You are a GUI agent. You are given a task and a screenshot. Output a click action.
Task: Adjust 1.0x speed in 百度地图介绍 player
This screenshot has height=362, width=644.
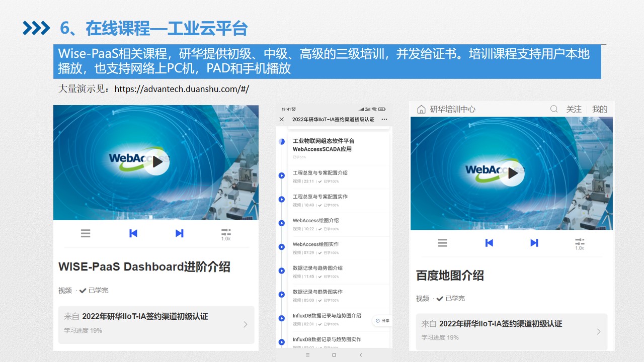580,244
